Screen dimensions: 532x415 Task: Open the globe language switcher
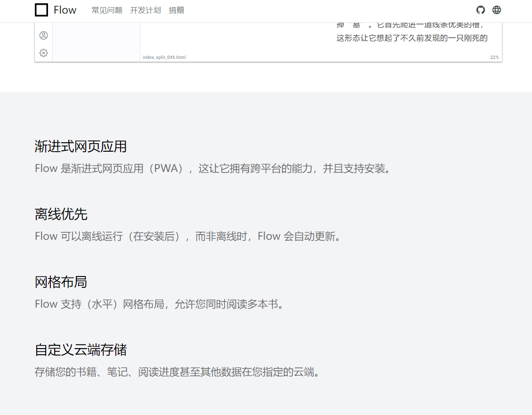click(x=497, y=10)
